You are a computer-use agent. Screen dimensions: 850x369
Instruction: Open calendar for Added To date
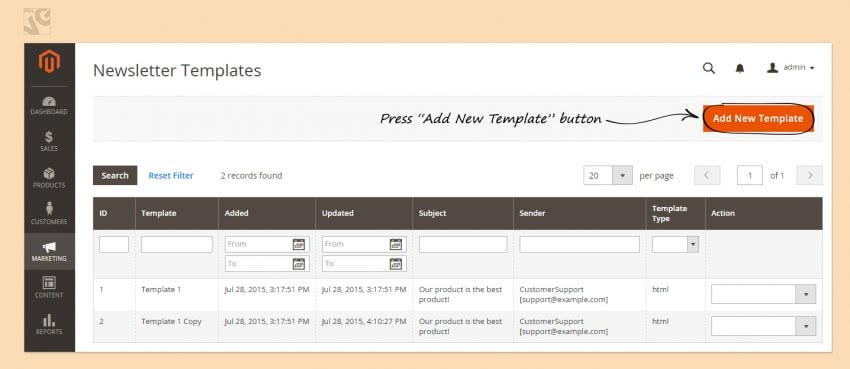coord(299,264)
